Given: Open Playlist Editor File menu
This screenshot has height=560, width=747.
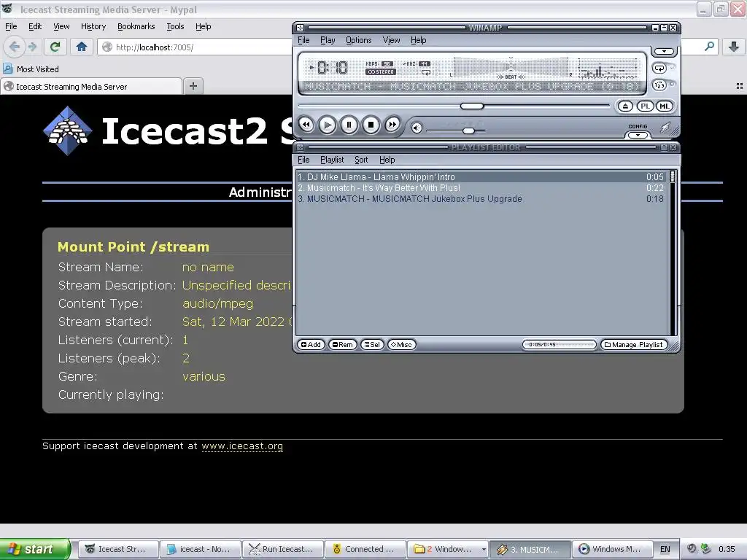Looking at the screenshot, I should (x=303, y=160).
